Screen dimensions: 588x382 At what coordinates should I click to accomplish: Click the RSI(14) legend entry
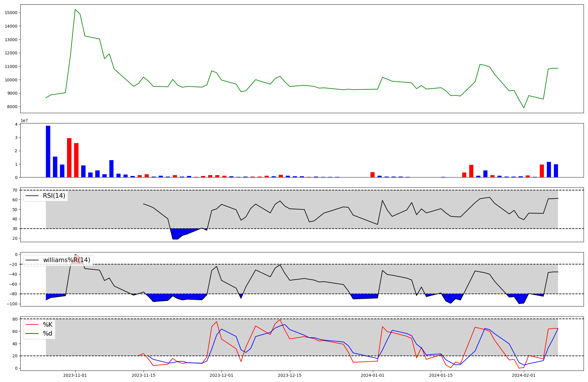[x=54, y=196]
